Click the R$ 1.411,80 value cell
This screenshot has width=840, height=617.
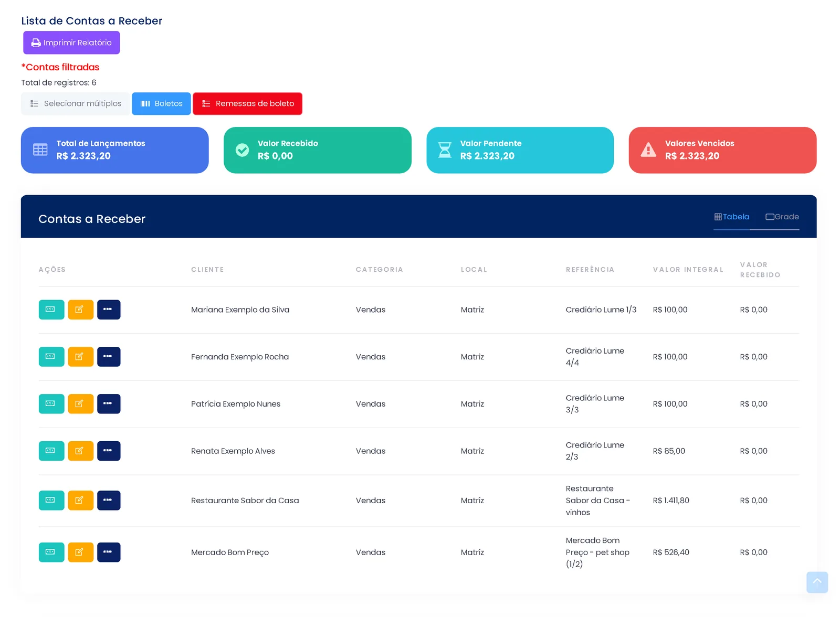671,501
